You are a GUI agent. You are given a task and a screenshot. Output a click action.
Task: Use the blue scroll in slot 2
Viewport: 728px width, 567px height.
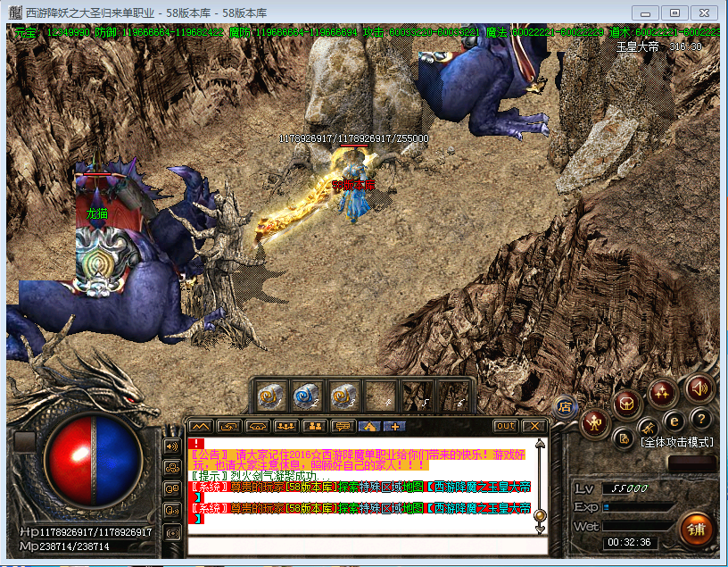click(307, 396)
